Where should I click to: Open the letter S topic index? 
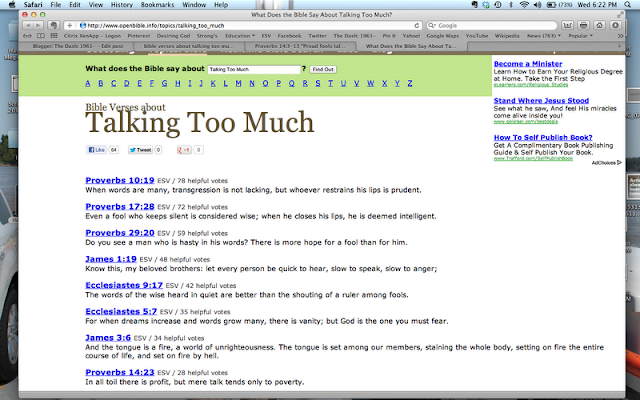tap(318, 83)
